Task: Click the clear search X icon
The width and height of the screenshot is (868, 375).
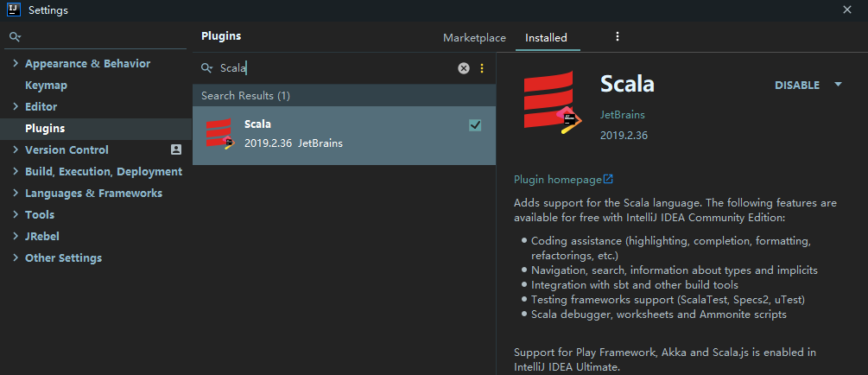Action: pyautogui.click(x=464, y=68)
